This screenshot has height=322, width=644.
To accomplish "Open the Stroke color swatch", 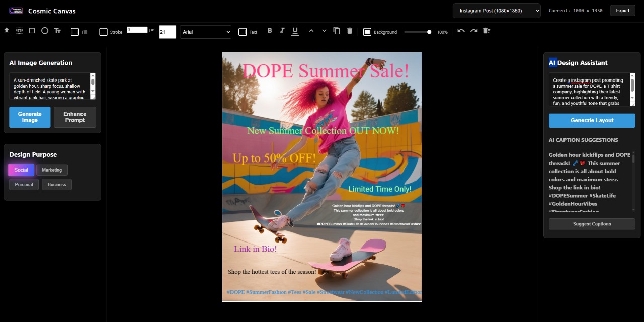I will 103,32.
